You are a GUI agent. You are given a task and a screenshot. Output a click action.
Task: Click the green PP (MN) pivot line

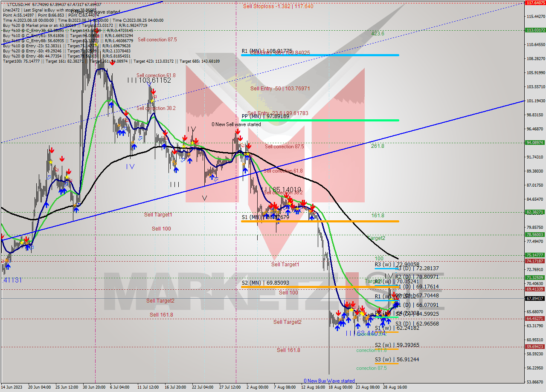pos(320,120)
